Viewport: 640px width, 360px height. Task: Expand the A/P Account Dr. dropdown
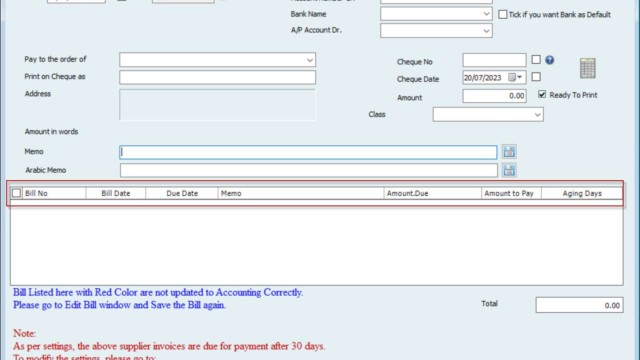[486, 31]
